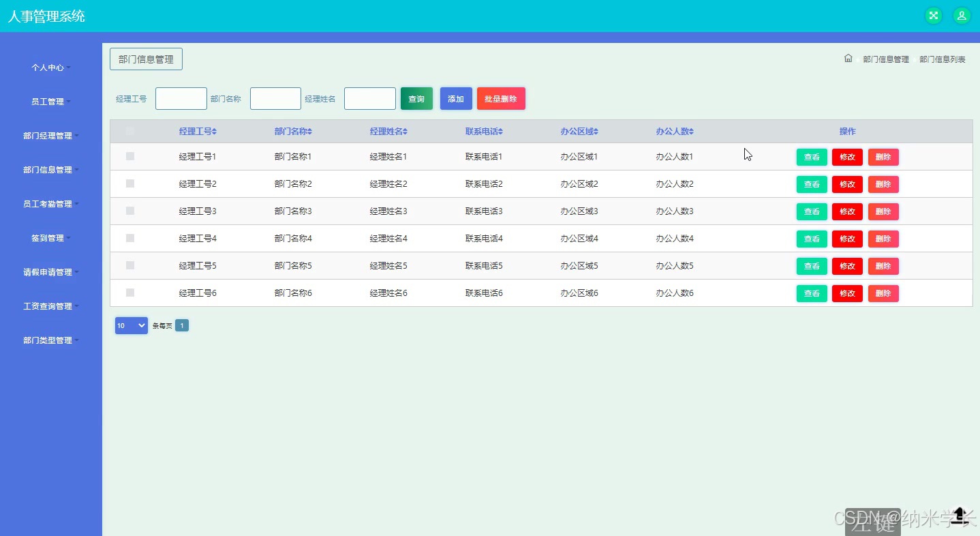Open the rows-per-page dropdown showing 10
This screenshot has width=980, height=536.
pyautogui.click(x=132, y=326)
